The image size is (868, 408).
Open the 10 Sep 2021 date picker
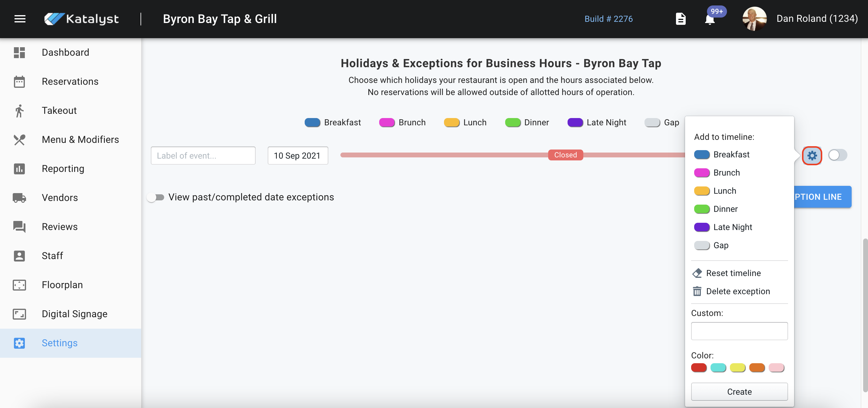pyautogui.click(x=297, y=156)
